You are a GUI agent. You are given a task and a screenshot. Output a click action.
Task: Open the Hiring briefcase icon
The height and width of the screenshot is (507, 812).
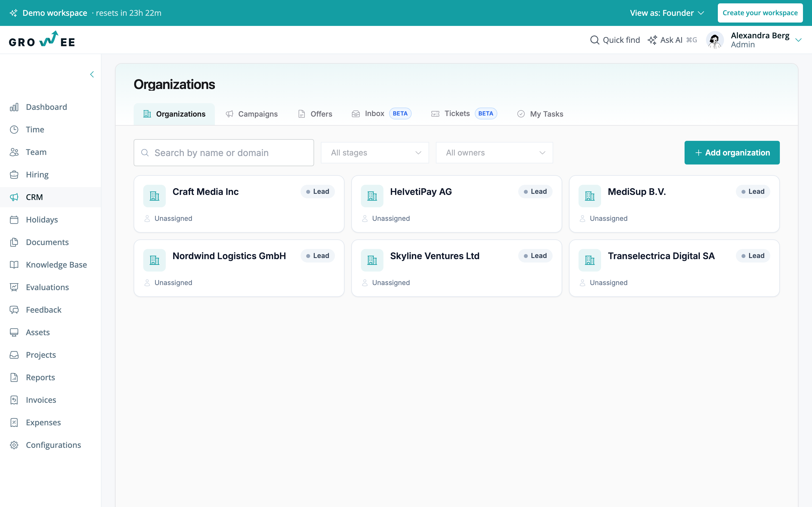[x=14, y=175]
